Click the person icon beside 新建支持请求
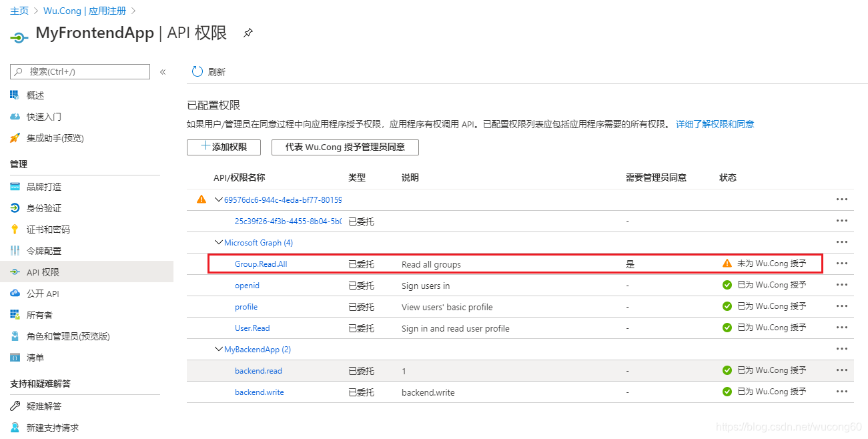 pyautogui.click(x=15, y=428)
